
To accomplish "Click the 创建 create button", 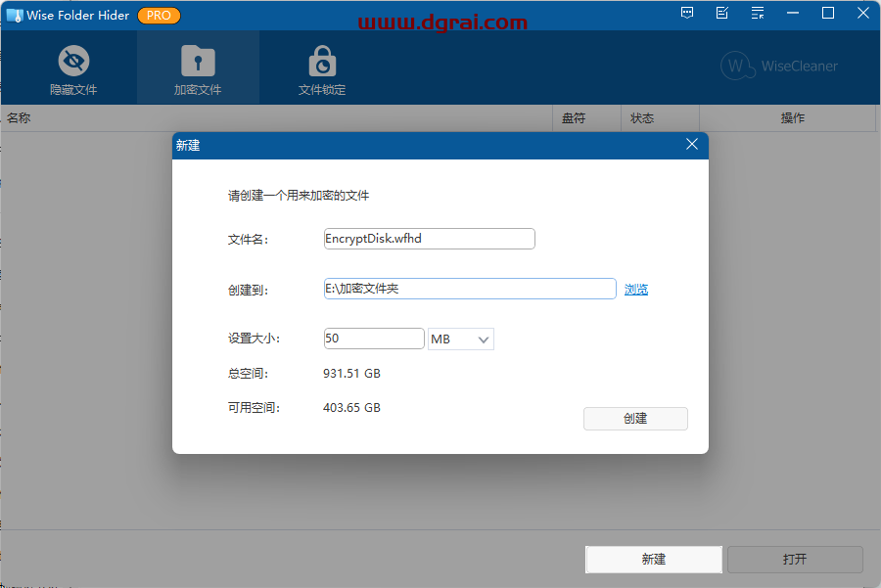I will (635, 419).
